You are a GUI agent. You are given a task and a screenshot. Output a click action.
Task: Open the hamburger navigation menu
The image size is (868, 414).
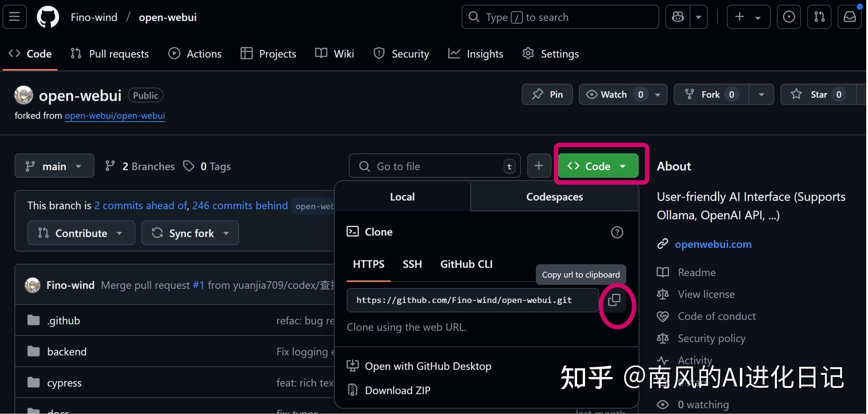(14, 17)
